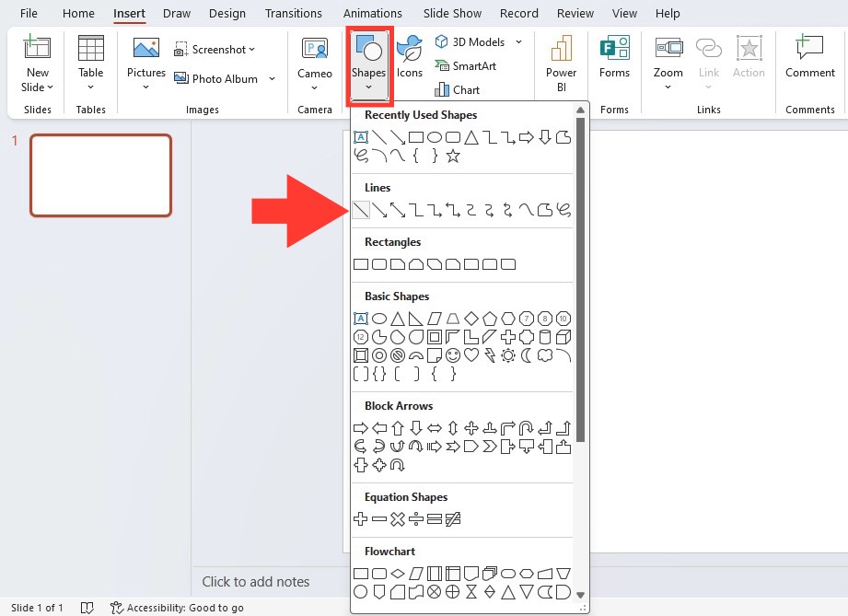The image size is (848, 616).
Task: Choose the Rounded Rectangle under Rectangles
Action: point(379,264)
